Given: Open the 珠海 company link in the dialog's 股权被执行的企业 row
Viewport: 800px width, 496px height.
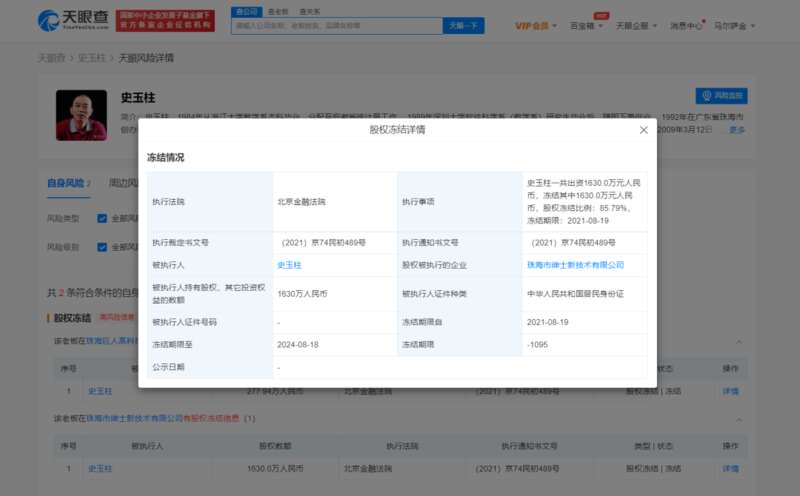Looking at the screenshot, I should (x=576, y=265).
